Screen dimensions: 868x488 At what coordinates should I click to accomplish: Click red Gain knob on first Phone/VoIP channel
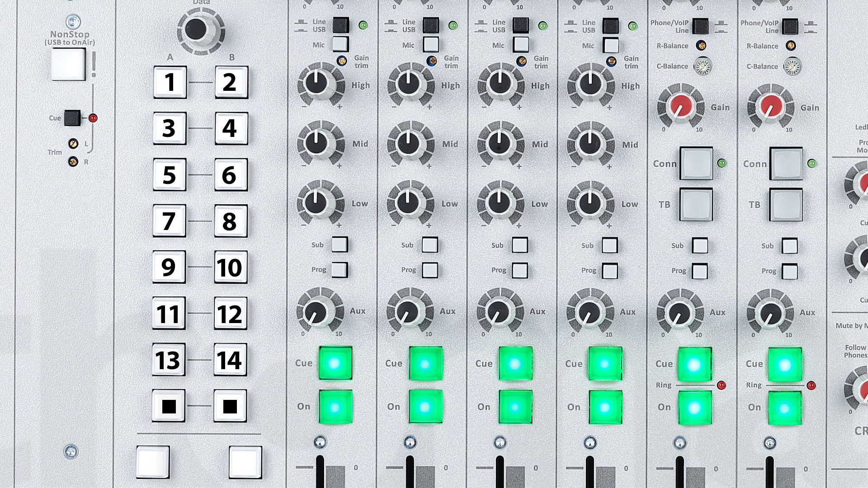680,106
